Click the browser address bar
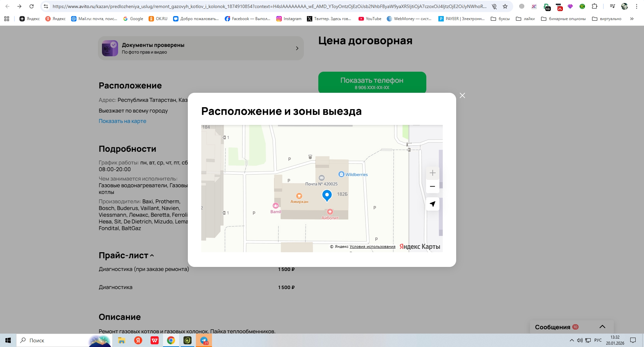Image resolution: width=644 pixels, height=347 pixels. point(268,6)
